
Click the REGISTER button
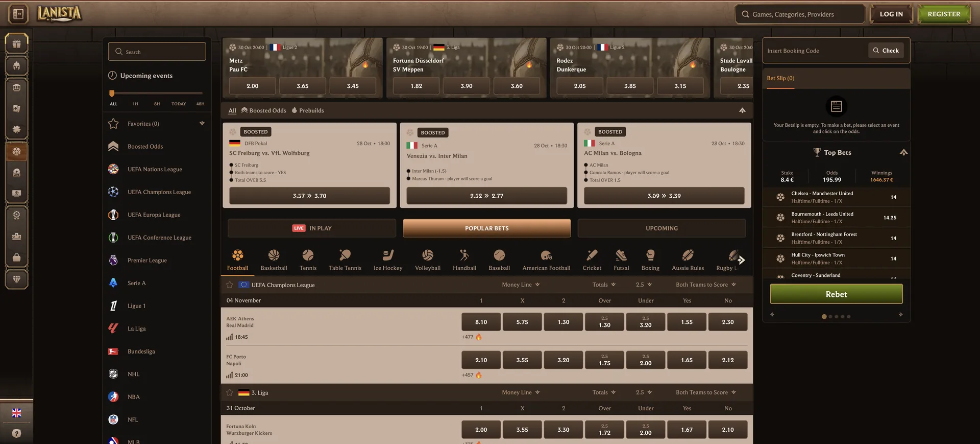coord(944,14)
